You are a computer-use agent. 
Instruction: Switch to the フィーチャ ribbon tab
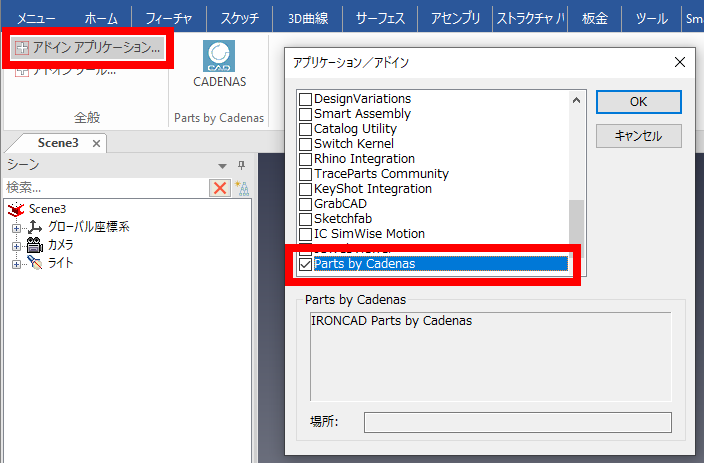tap(169, 19)
